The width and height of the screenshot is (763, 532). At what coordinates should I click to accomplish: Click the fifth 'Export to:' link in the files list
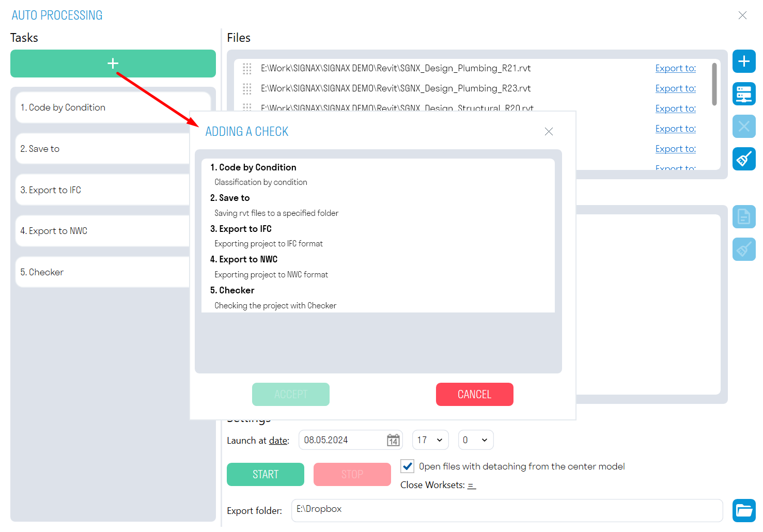tap(675, 149)
